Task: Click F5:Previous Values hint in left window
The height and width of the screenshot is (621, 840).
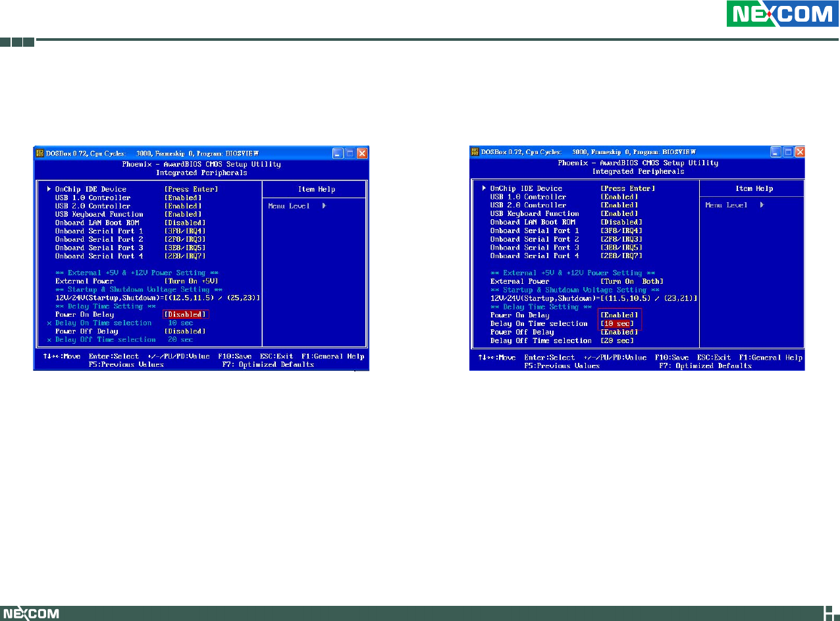Action: 126,364
